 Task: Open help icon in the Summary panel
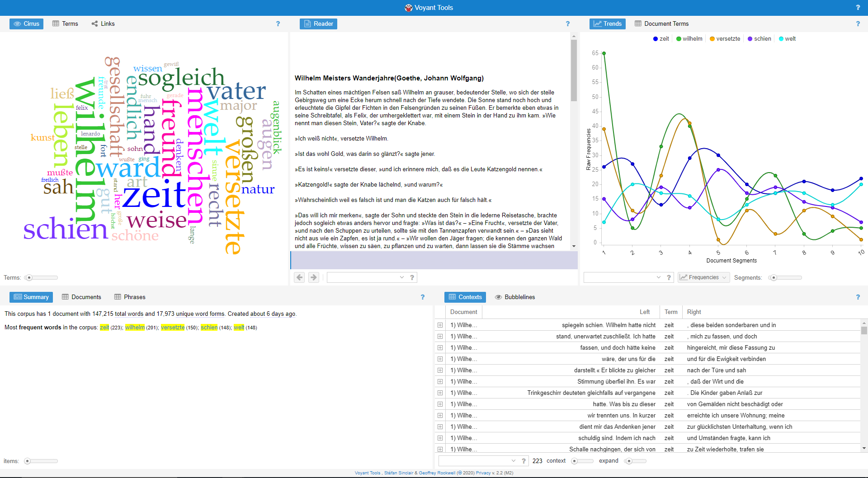click(423, 297)
